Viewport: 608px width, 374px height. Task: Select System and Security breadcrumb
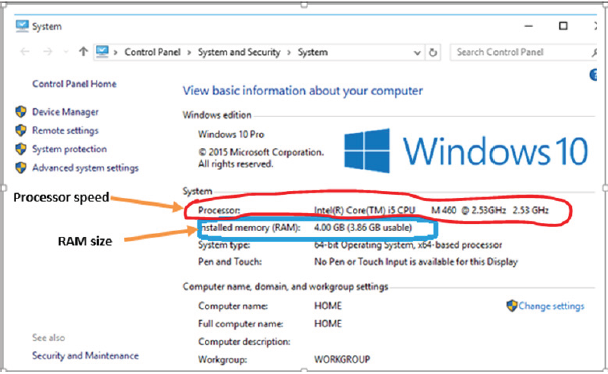coord(239,52)
